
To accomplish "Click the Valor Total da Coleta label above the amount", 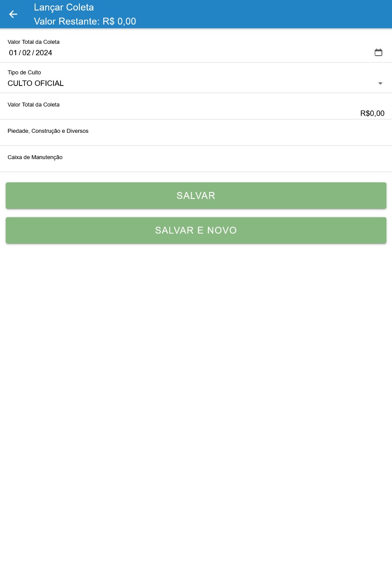I will point(33,105).
